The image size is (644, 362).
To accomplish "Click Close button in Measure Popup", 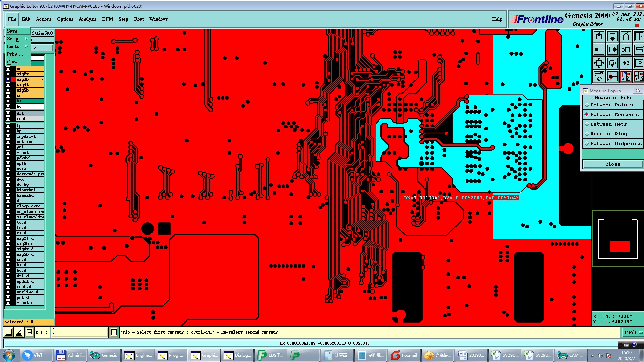I will [x=612, y=164].
